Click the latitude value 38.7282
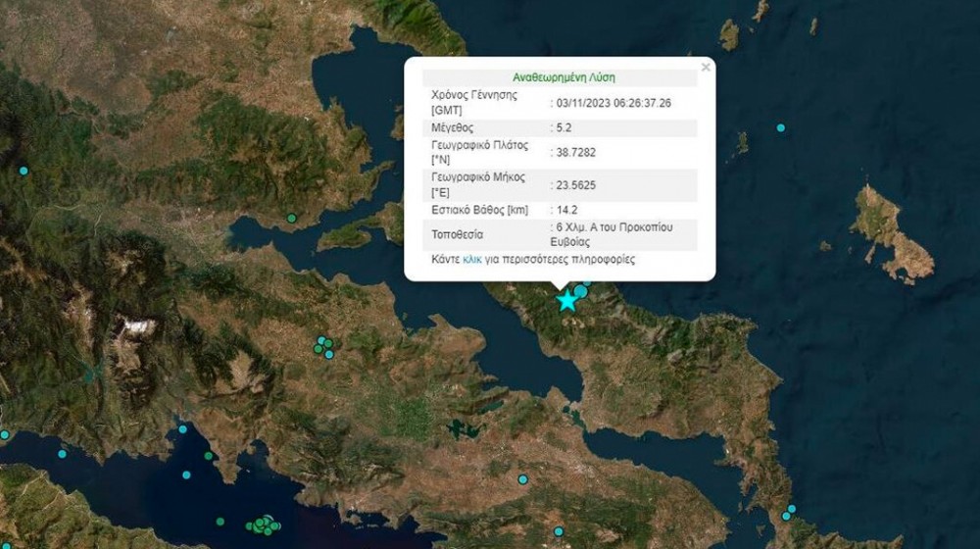 point(575,152)
